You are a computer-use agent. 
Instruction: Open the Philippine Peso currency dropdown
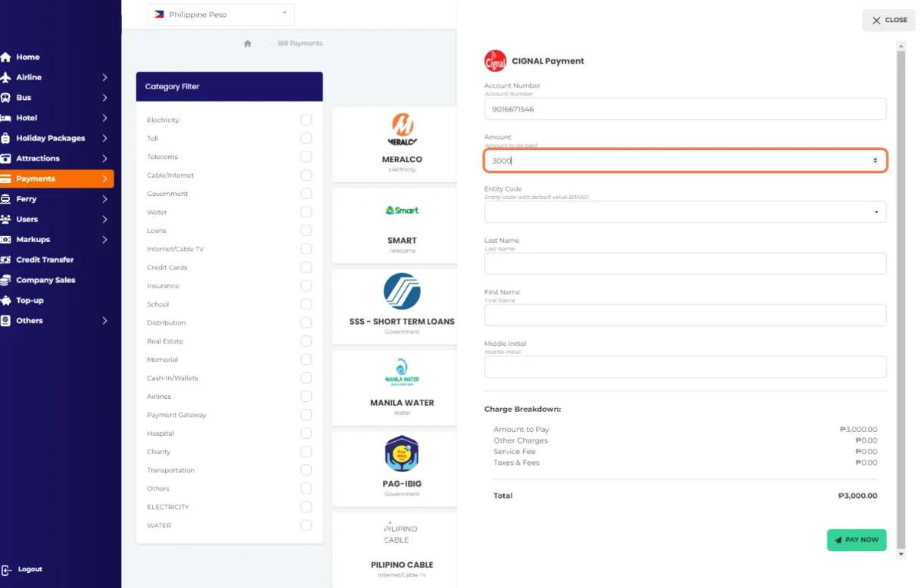point(220,14)
